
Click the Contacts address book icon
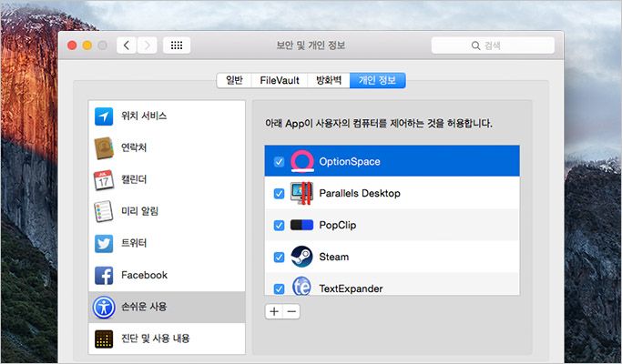pos(104,148)
